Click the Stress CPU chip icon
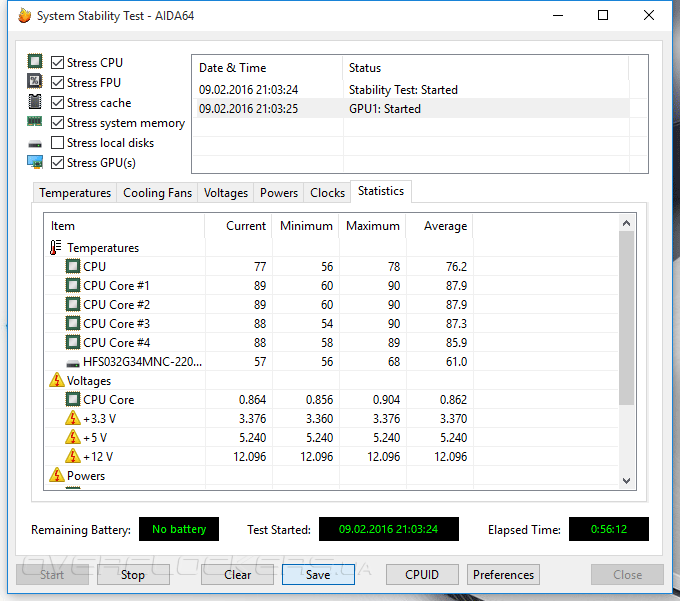 pos(35,61)
